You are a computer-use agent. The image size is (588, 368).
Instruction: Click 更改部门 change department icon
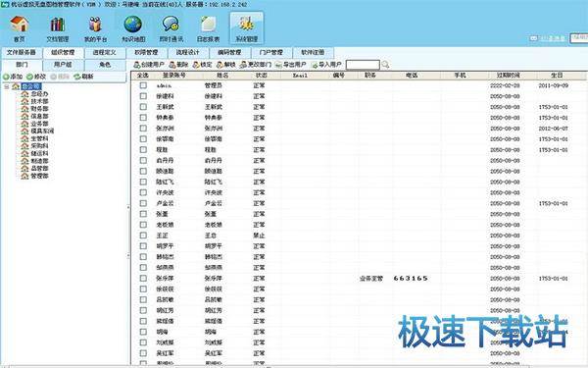243,65
